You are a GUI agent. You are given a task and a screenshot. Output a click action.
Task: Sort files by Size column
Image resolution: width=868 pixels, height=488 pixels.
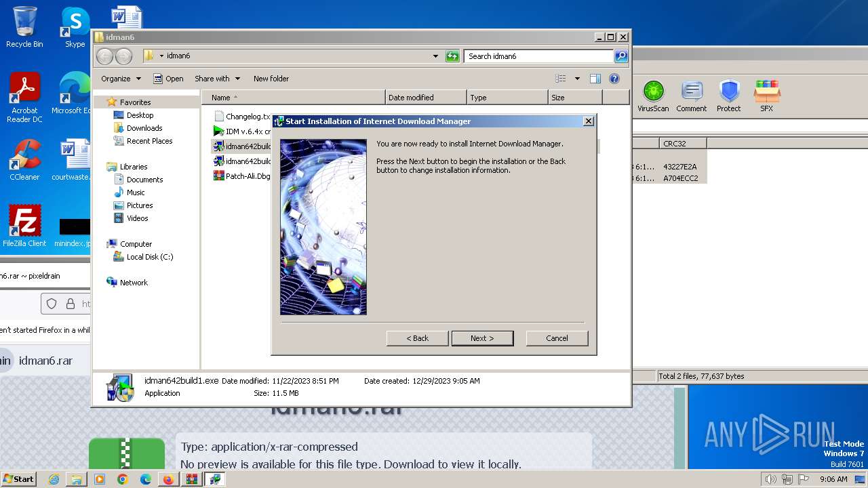click(575, 98)
